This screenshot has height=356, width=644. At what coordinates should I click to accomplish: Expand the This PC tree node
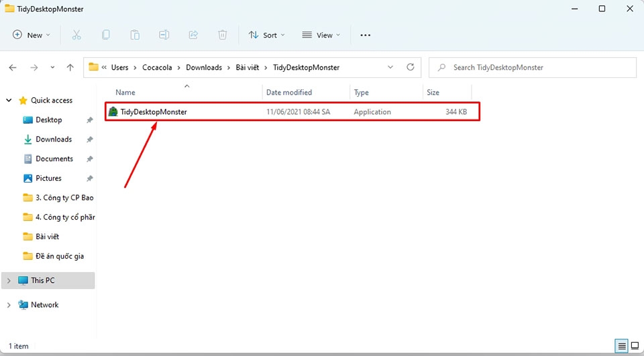[9, 280]
